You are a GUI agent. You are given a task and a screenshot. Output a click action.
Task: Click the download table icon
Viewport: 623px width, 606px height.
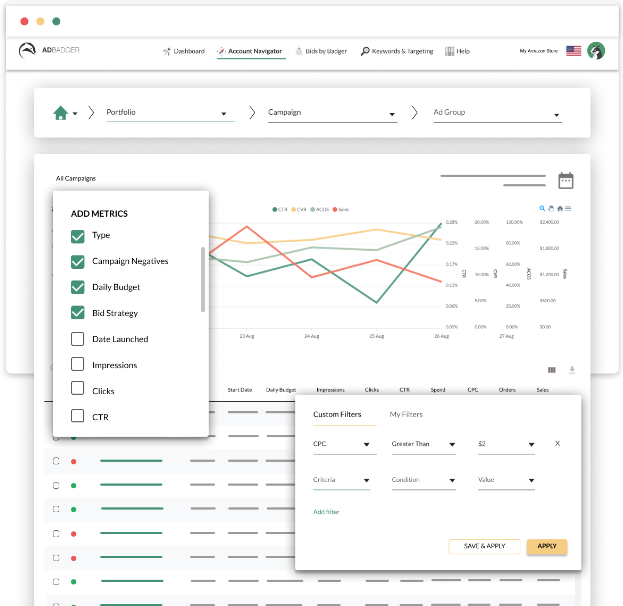click(x=572, y=370)
